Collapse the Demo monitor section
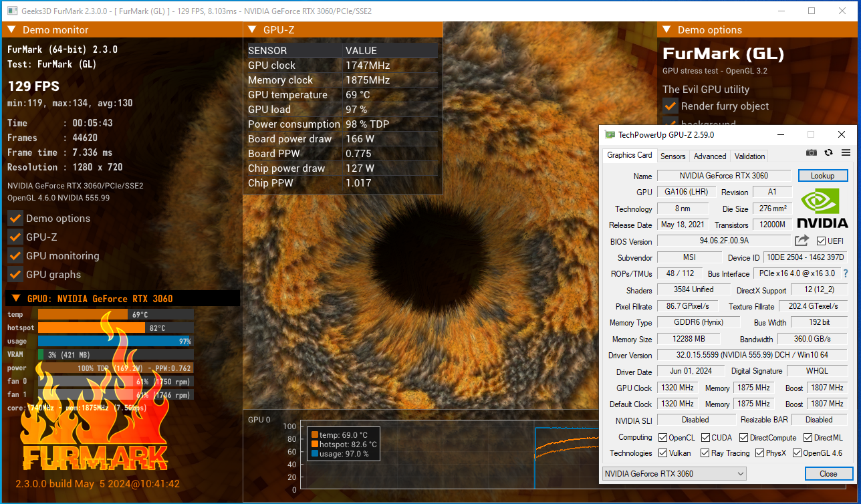This screenshot has height=504, width=861. click(x=11, y=29)
